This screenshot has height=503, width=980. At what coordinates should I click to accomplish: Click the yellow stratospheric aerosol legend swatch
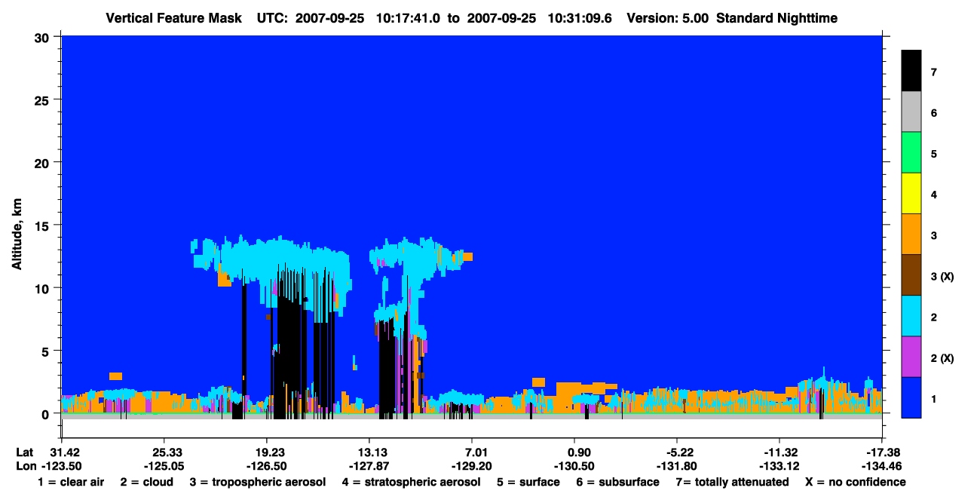(911, 193)
